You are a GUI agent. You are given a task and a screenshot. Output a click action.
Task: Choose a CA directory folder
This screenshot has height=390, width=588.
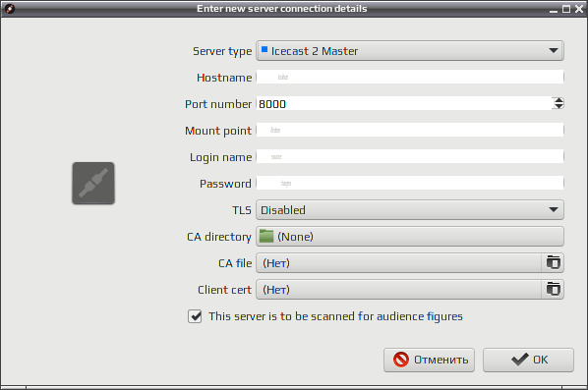tap(409, 237)
